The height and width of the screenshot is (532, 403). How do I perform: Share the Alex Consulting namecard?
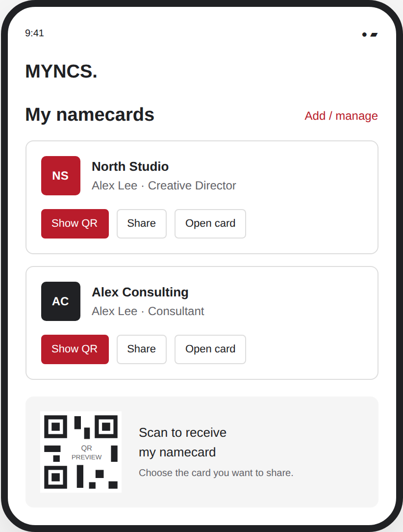[x=142, y=349]
